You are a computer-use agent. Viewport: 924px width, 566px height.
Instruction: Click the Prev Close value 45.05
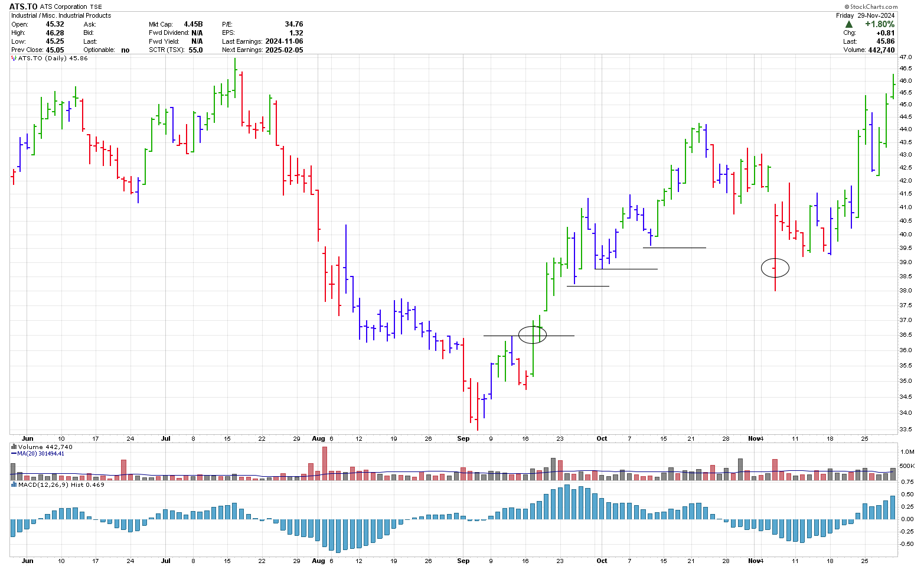tap(55, 50)
